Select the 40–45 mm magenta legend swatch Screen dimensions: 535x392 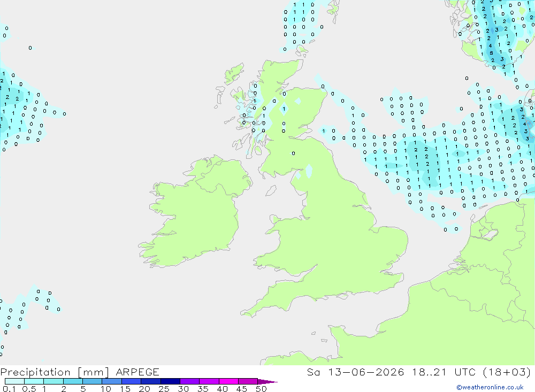pos(228,381)
